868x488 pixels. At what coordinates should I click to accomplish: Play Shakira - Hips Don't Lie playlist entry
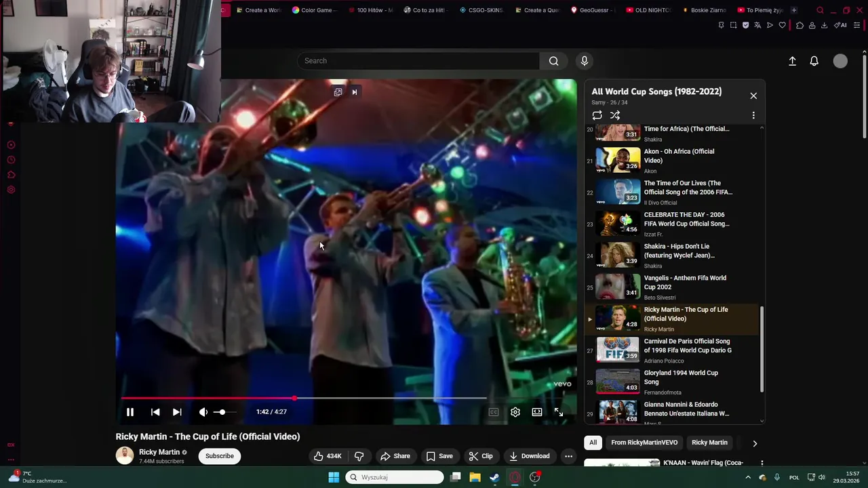click(x=671, y=256)
